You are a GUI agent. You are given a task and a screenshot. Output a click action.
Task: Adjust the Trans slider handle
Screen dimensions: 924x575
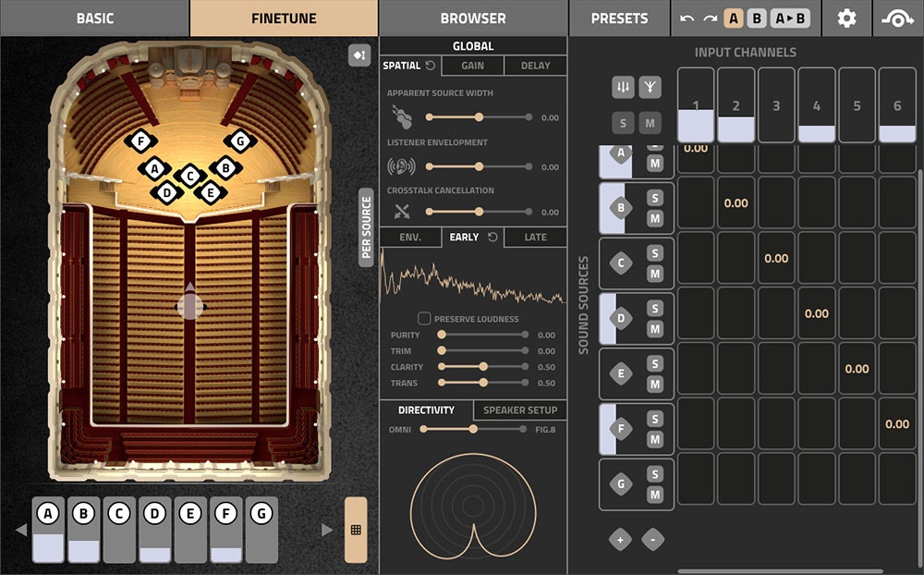click(x=483, y=383)
